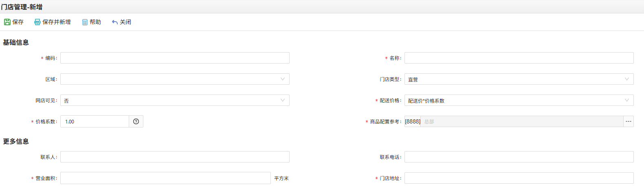644x189 pixels.
Task: Click the help icon in toolbar
Action: point(85,22)
